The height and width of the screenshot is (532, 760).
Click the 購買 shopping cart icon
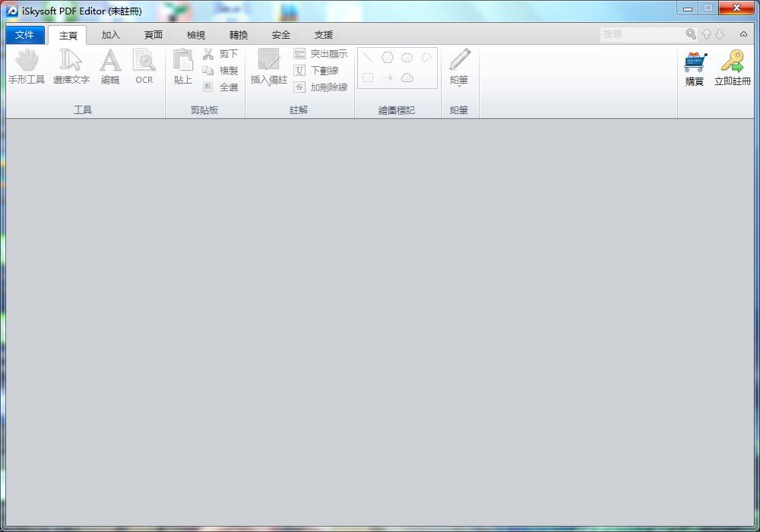(x=695, y=62)
